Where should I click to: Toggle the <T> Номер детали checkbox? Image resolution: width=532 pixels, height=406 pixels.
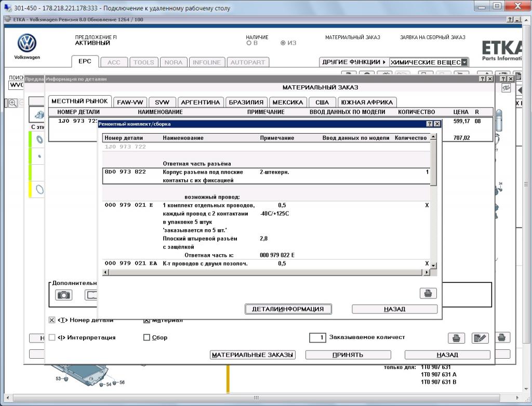tap(52, 320)
